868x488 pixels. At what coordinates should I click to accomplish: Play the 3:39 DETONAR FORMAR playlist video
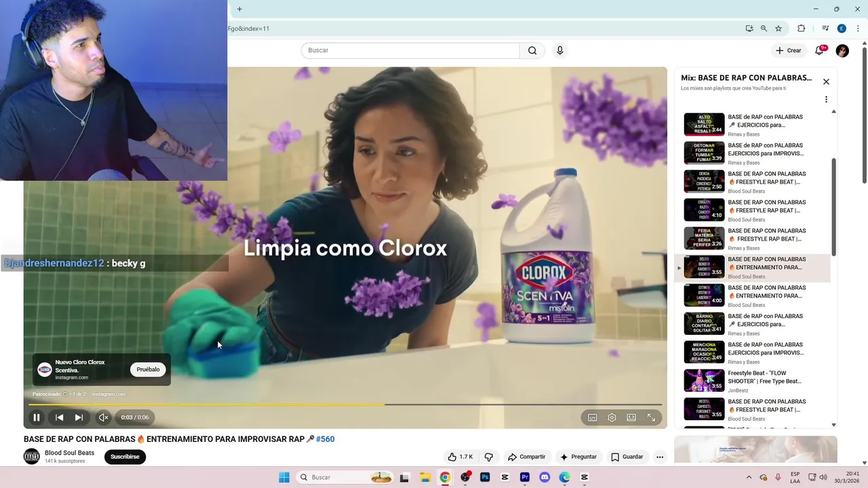click(704, 153)
